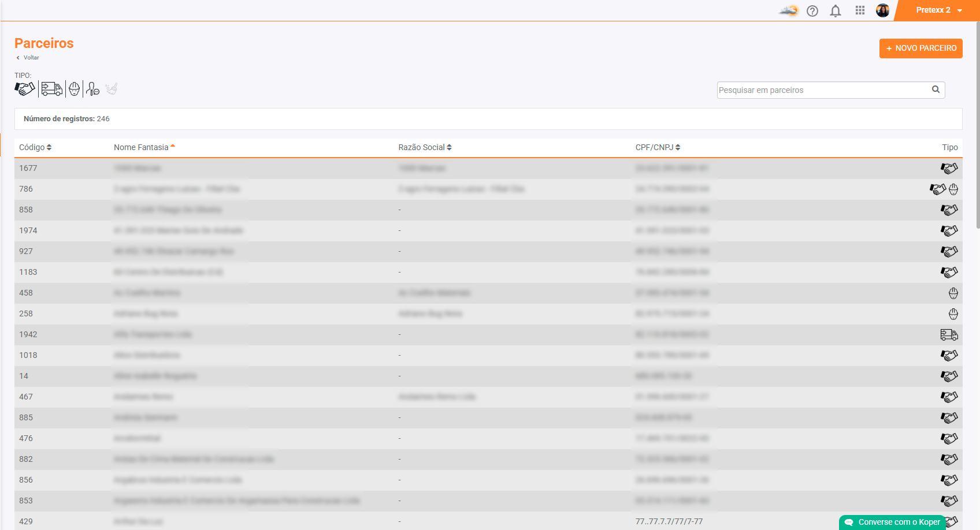
Task: Click handshake type icon in row 1974
Action: coord(949,230)
